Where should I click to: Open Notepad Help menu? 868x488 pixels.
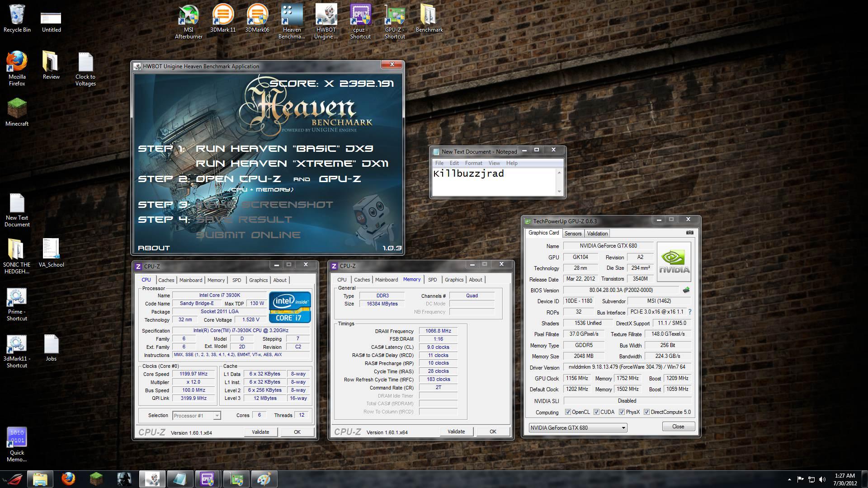tap(512, 163)
